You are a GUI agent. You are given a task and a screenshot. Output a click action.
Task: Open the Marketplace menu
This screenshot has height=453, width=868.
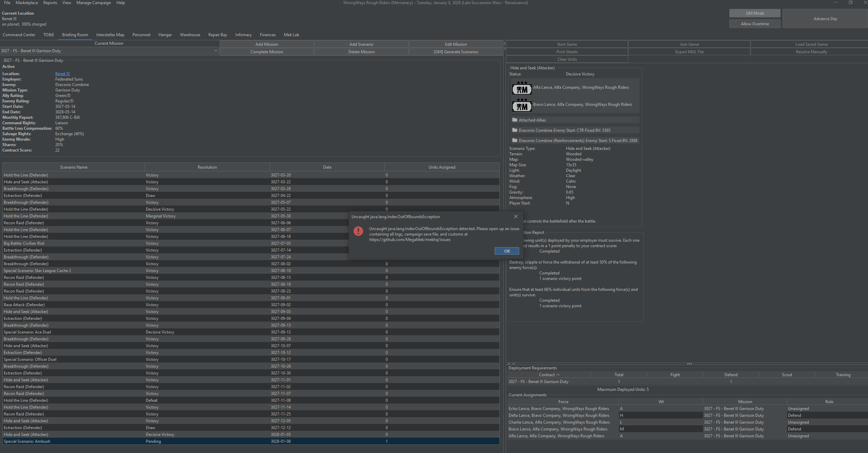(27, 3)
